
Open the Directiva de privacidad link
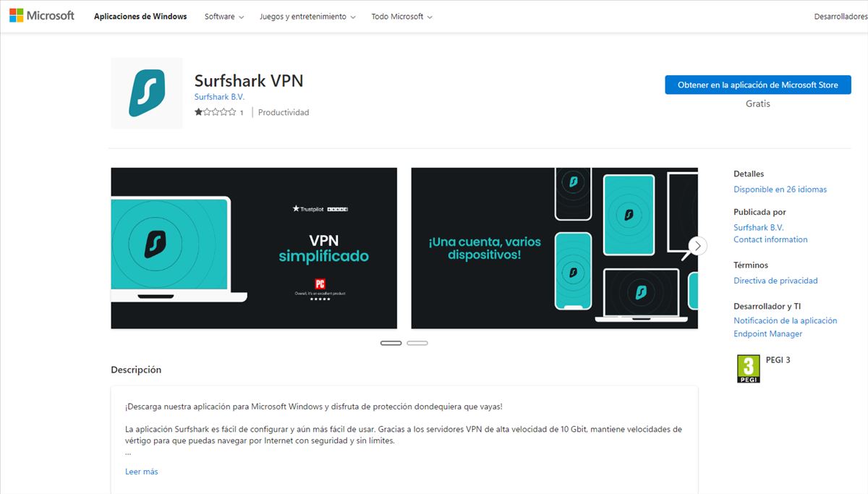coord(775,281)
